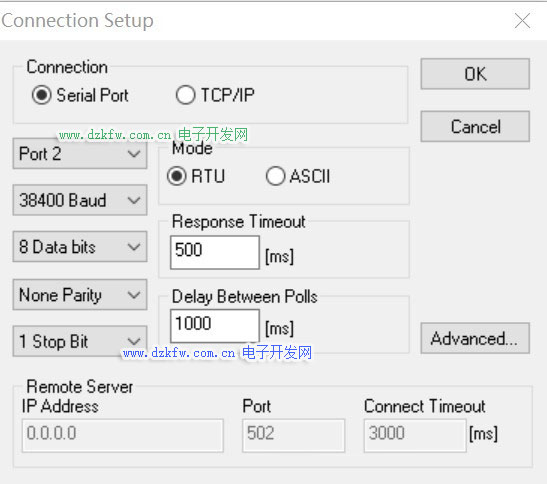The image size is (547, 484).
Task: Open the 8 Data bits dropdown
Action: pos(80,247)
